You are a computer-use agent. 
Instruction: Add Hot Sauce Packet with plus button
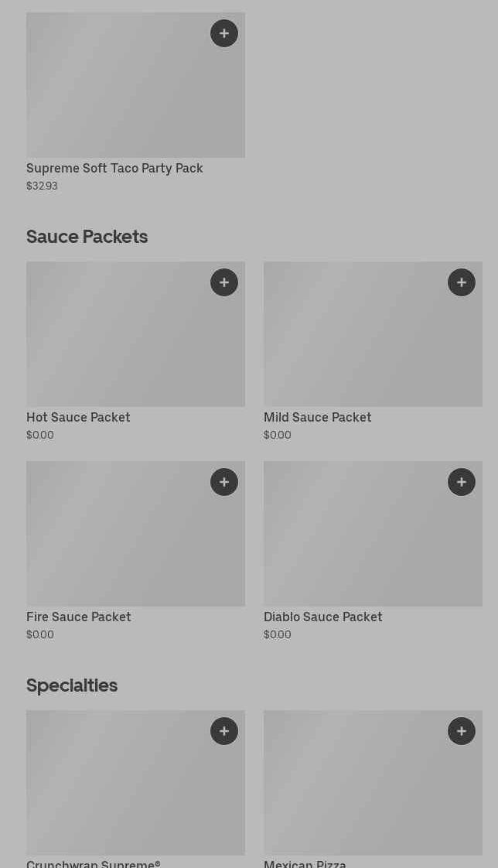pyautogui.click(x=224, y=282)
